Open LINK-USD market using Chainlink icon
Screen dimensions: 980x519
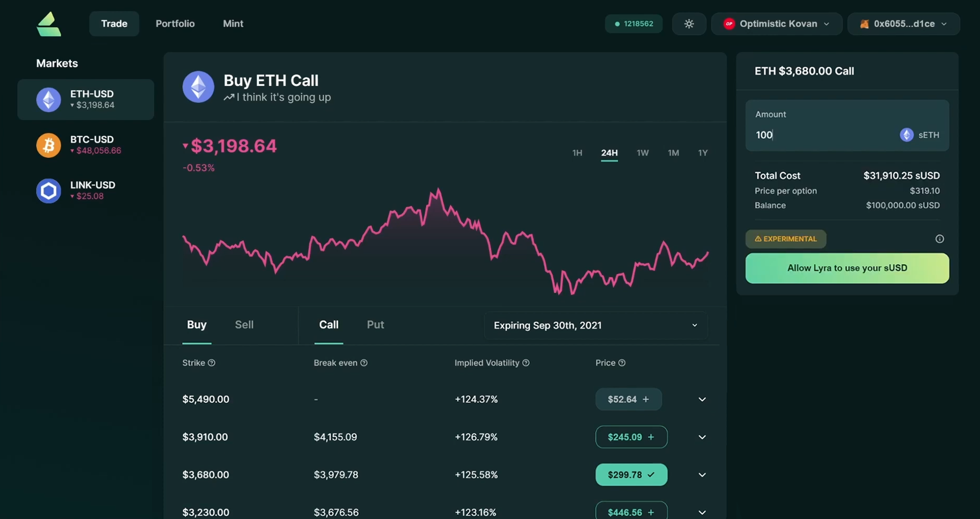click(49, 190)
